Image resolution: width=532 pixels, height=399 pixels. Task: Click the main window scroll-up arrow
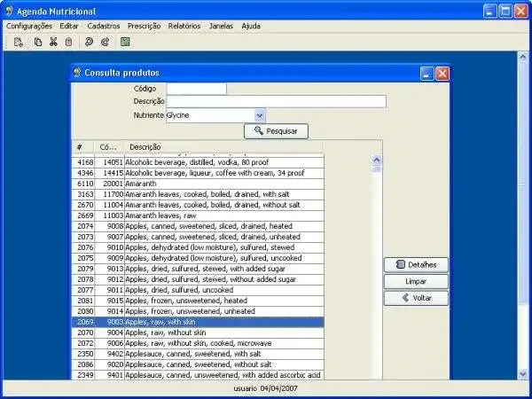coord(523,57)
